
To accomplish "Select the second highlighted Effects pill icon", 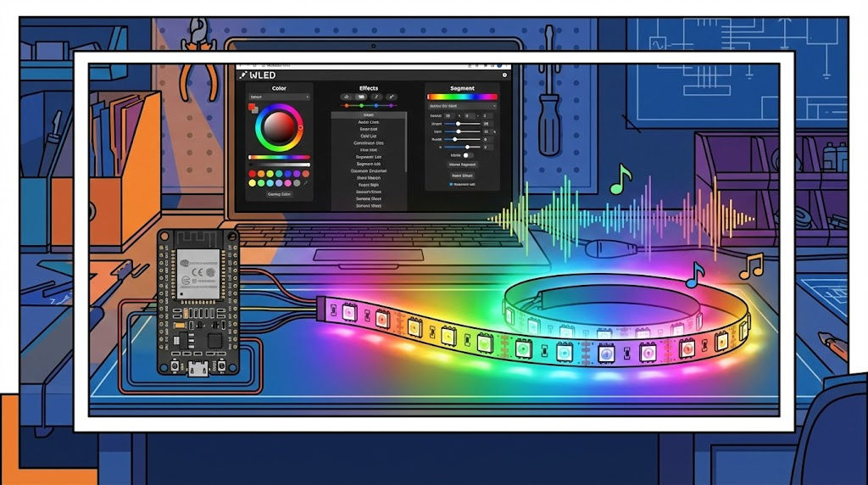I will coord(361,98).
